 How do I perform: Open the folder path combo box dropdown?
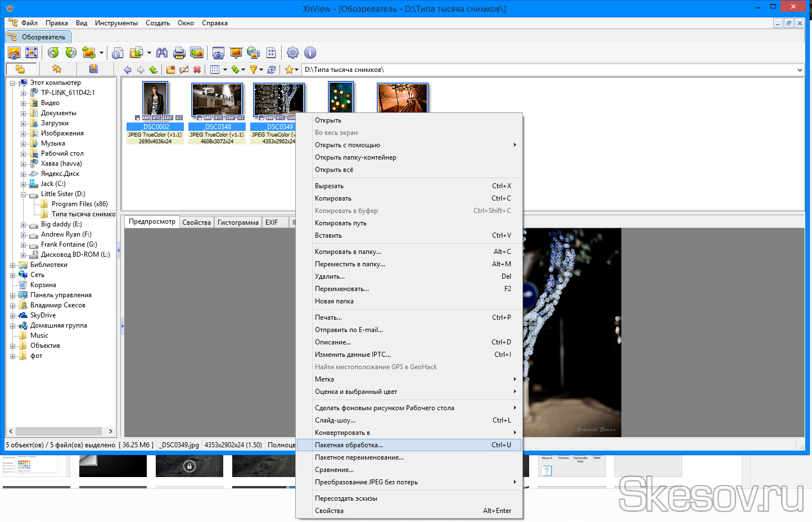pyautogui.click(x=800, y=70)
